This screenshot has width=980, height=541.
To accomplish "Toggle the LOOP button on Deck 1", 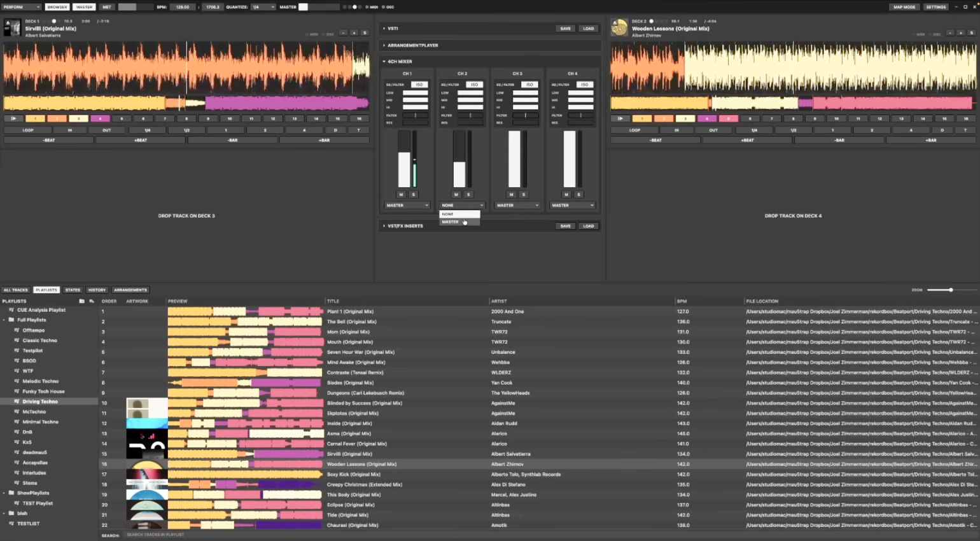I will coord(28,130).
